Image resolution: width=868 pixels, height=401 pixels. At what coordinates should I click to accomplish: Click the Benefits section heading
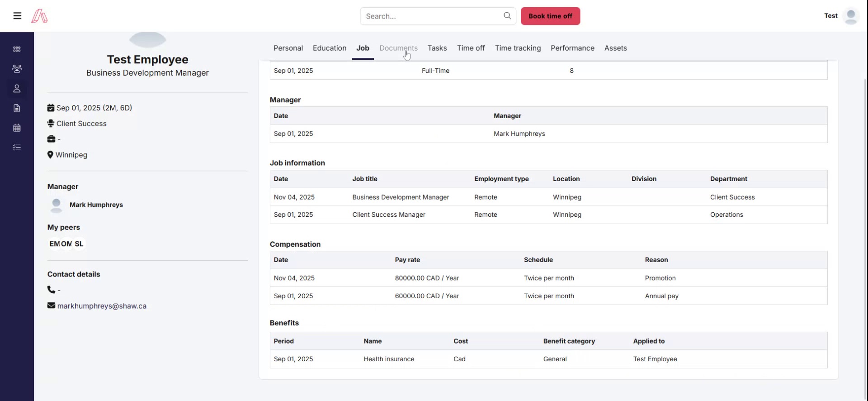[x=284, y=323]
